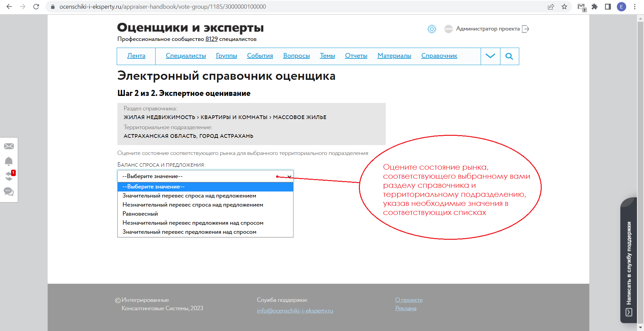
Task: Click the Баланс спроса и предложения dropdown box
Action: pyautogui.click(x=205, y=176)
